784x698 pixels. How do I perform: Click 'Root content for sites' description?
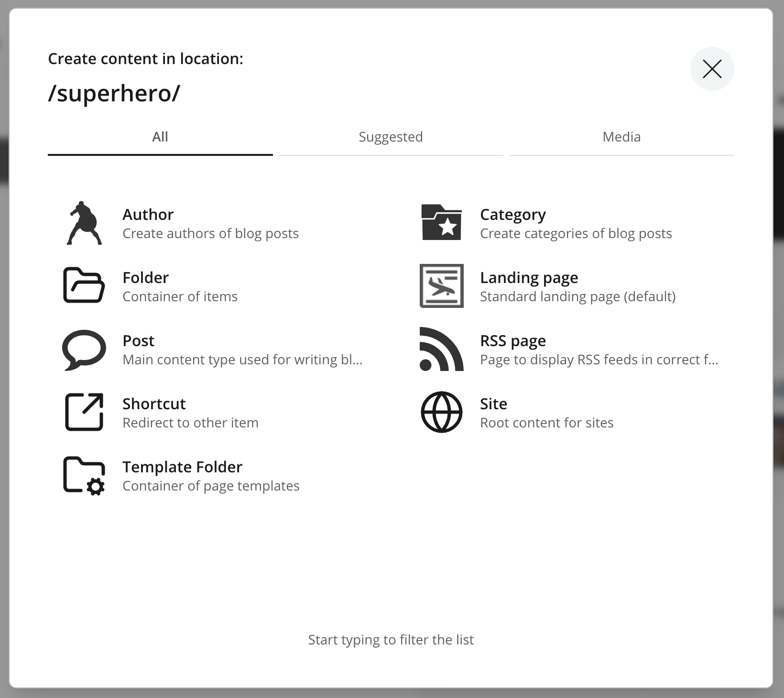click(x=547, y=423)
